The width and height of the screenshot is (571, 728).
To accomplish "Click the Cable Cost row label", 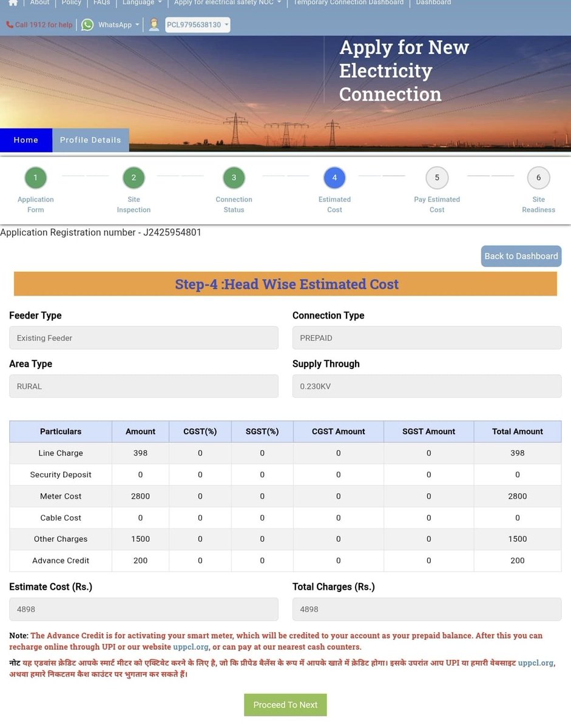I will (x=61, y=517).
